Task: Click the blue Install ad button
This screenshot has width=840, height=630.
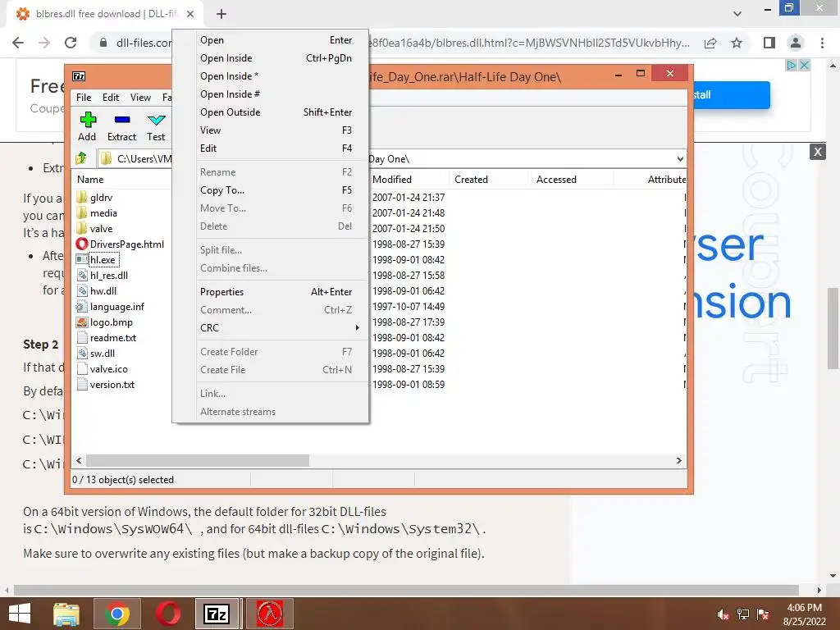Action: [x=732, y=95]
